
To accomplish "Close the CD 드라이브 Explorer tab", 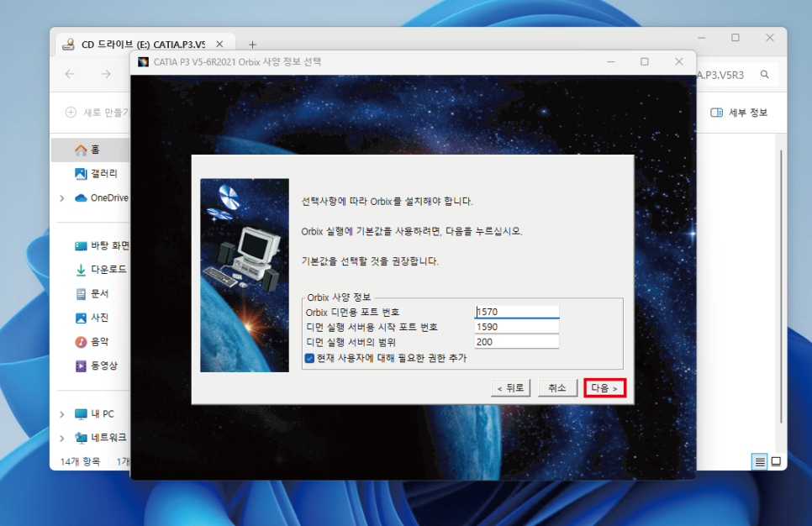I will coord(219,45).
